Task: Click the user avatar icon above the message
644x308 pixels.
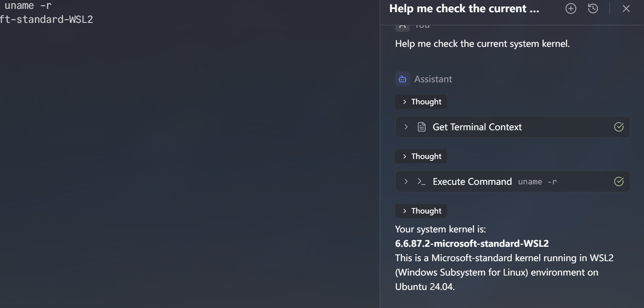Action: pyautogui.click(x=402, y=27)
